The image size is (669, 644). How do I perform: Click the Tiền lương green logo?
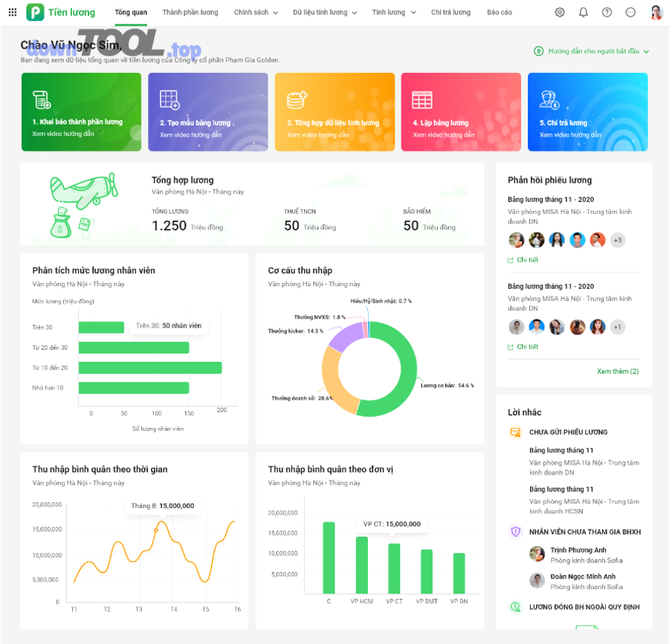coord(35,13)
